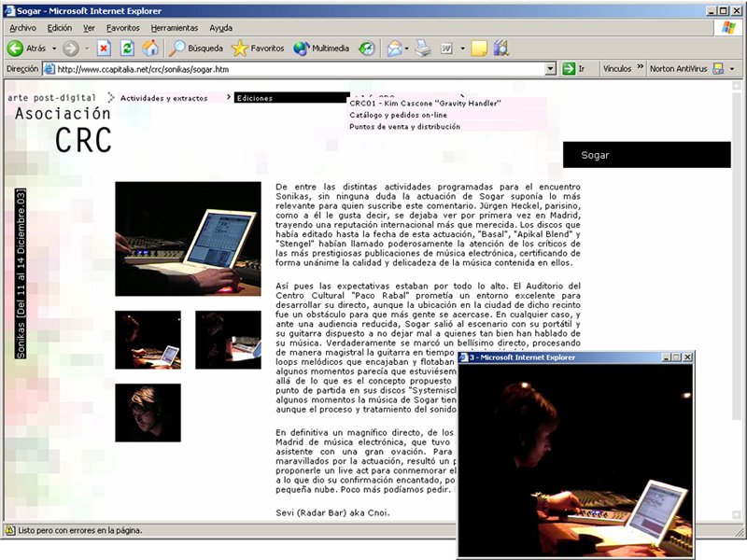Expand the Vínculos chevron
This screenshot has height=560, width=747.
point(640,66)
